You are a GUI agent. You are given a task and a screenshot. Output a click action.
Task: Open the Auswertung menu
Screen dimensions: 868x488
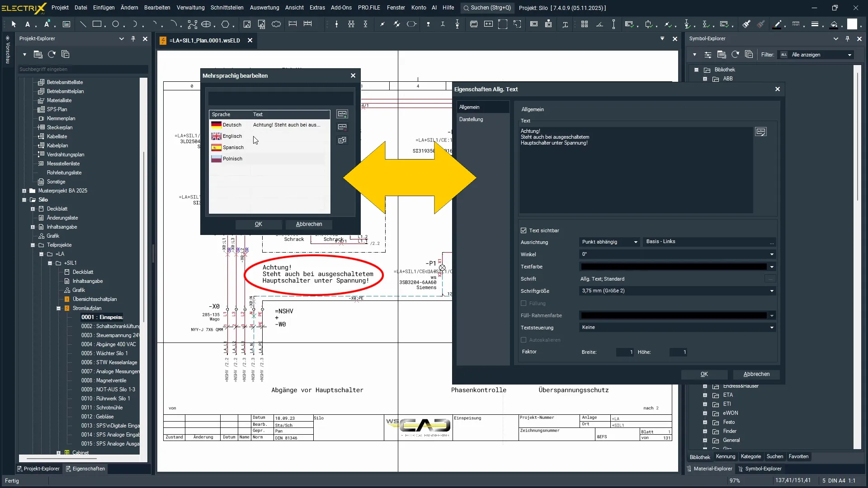264,8
